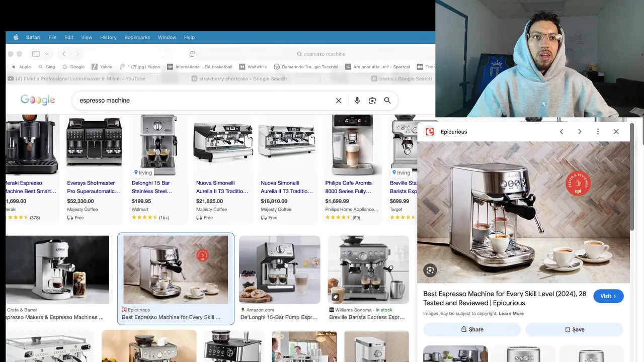Go back with Safari back arrow

tap(64, 54)
